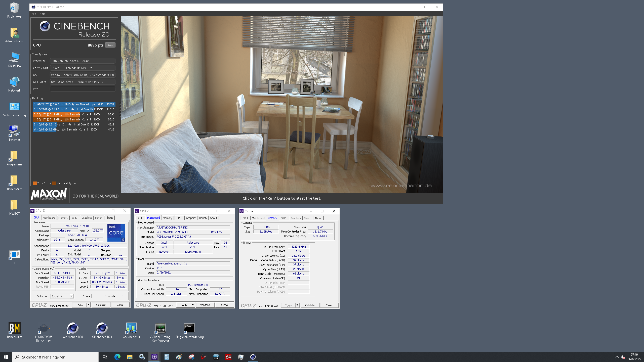Image resolution: width=644 pixels, height=362 pixels.
Task: Open the Cinebench Help menu
Action: [43, 14]
